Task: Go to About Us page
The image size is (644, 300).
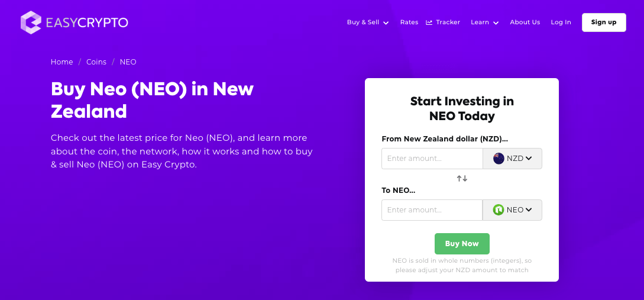Action: [525, 22]
